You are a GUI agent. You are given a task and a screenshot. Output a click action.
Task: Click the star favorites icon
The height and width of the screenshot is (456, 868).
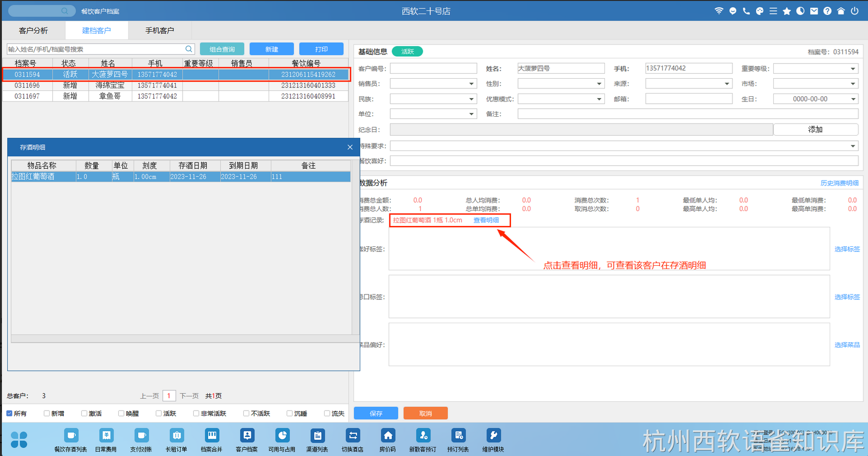point(787,11)
